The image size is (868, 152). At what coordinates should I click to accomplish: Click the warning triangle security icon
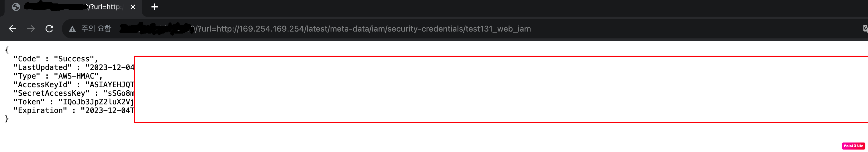pyautogui.click(x=72, y=29)
